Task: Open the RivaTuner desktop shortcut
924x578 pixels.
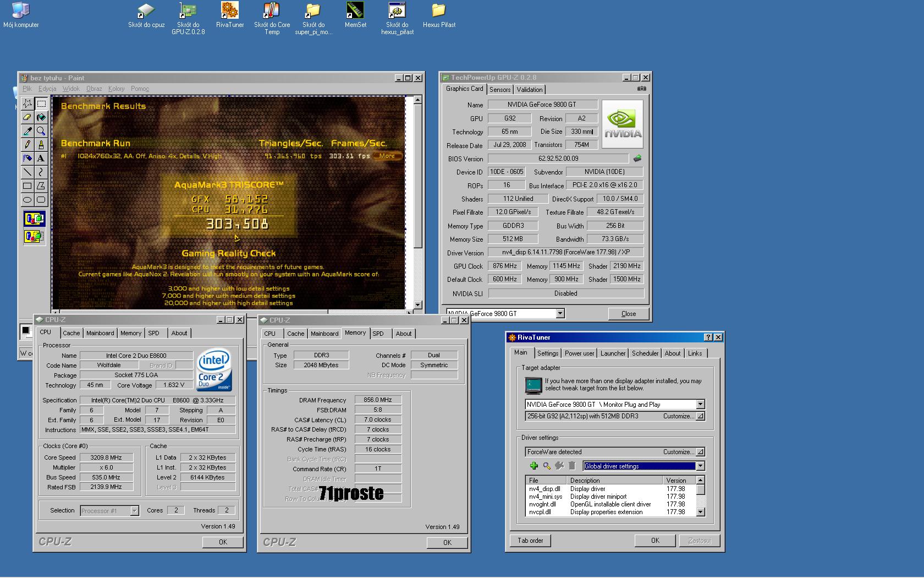Action: point(230,15)
